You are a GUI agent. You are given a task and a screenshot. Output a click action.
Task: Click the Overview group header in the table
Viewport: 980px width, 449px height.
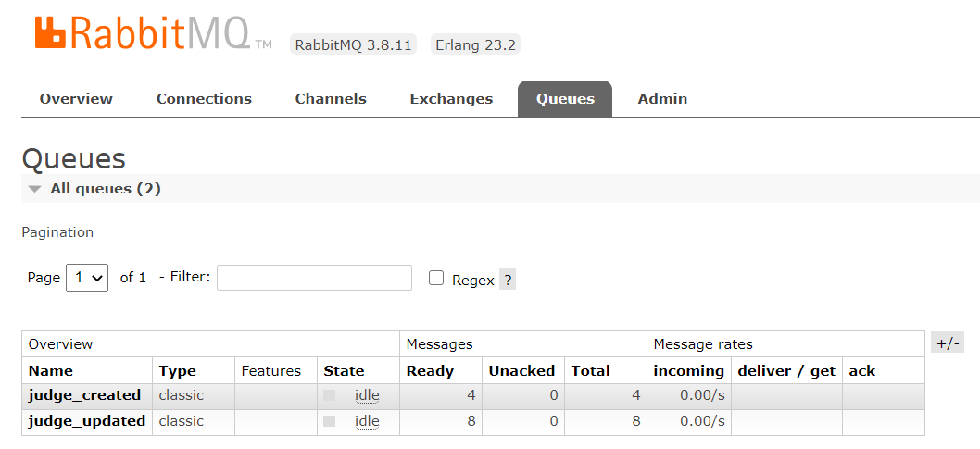click(x=60, y=344)
